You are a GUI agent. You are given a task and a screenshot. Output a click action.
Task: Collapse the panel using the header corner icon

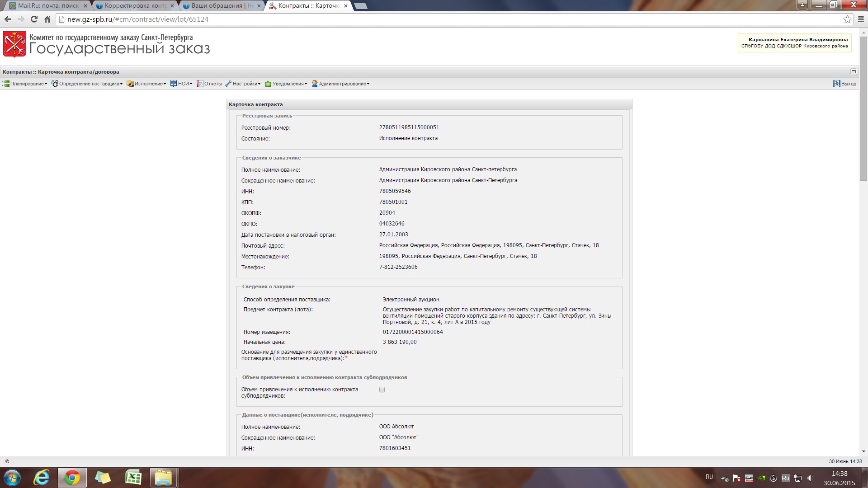click(854, 71)
